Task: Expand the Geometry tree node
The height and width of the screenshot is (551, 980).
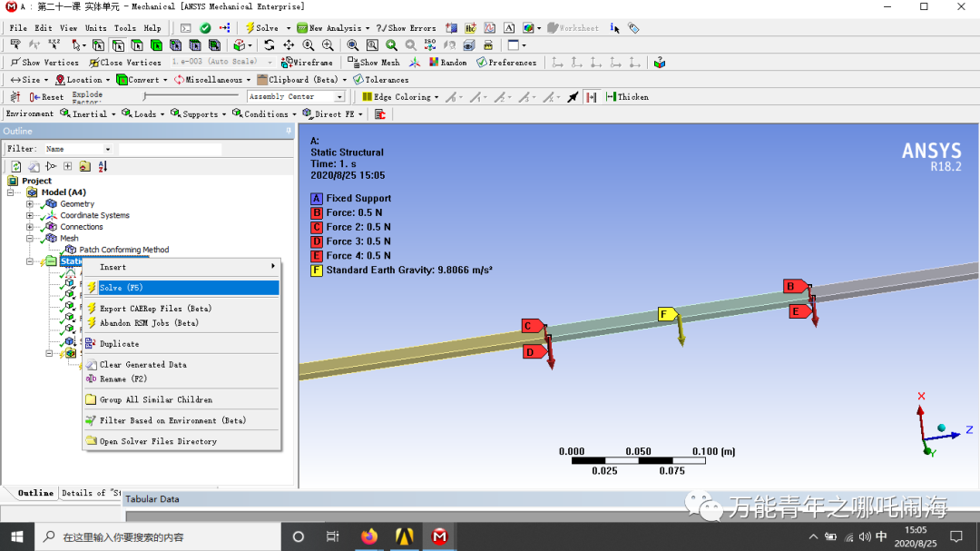Action: pos(29,204)
